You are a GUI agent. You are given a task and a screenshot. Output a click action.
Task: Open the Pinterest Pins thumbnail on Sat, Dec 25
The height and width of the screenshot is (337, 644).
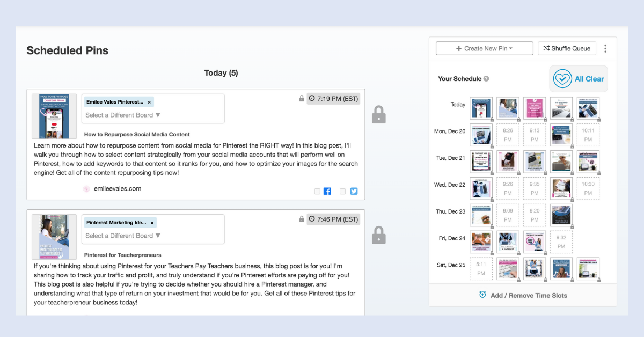tap(588, 269)
